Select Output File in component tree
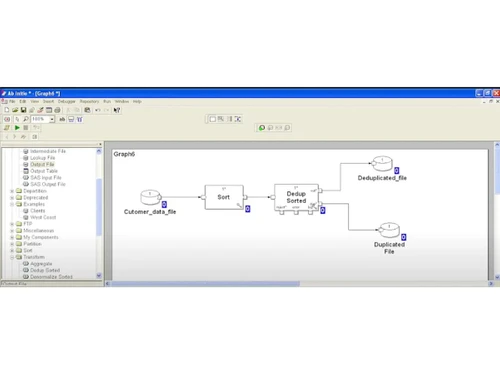The image size is (500, 375). tap(42, 165)
